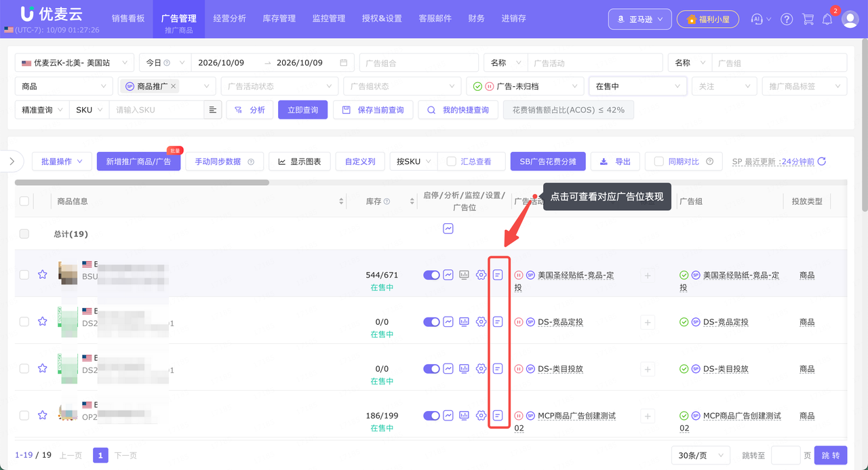
Task: Open the 批量操作 dropdown
Action: 62,161
